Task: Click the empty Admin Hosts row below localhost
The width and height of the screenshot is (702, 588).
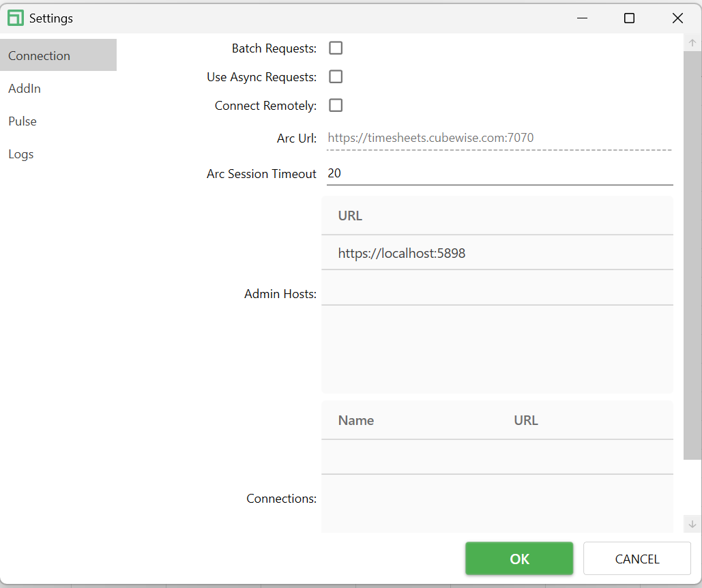Action: click(x=497, y=288)
